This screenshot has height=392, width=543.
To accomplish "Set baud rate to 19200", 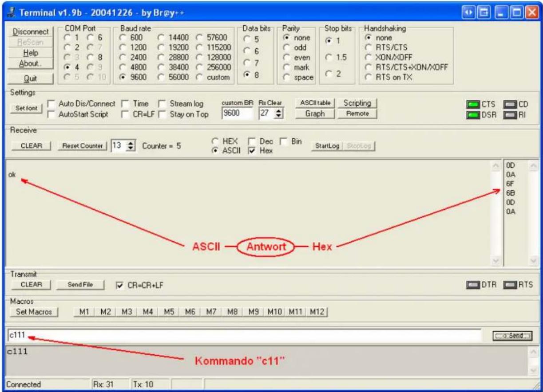I will [161, 48].
